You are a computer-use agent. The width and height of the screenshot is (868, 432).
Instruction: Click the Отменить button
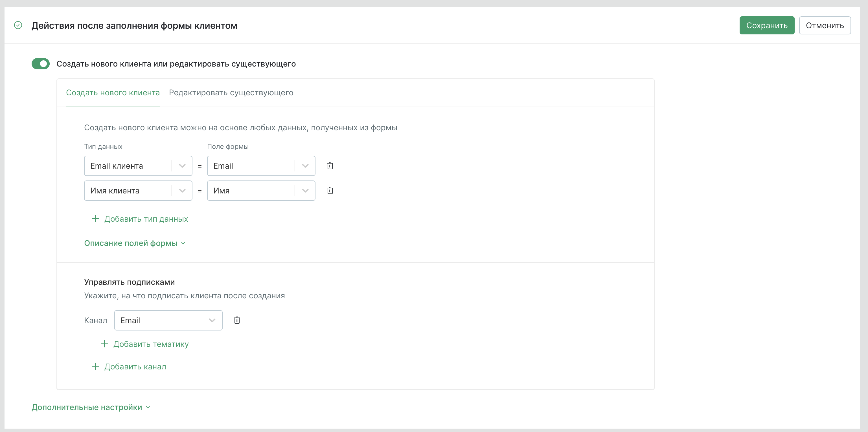coord(825,25)
